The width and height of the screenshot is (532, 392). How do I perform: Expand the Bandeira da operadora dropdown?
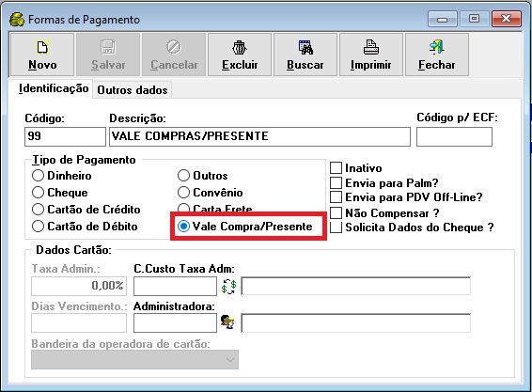[x=134, y=360]
